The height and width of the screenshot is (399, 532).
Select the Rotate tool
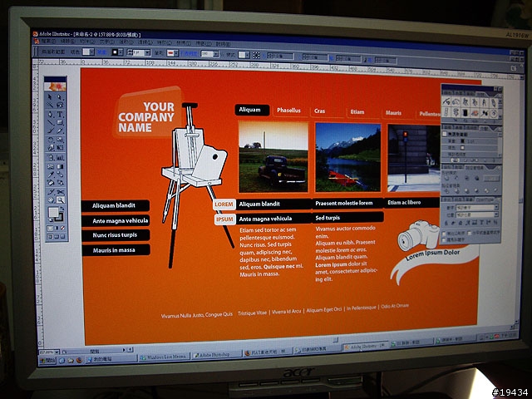pyautogui.click(x=50, y=139)
